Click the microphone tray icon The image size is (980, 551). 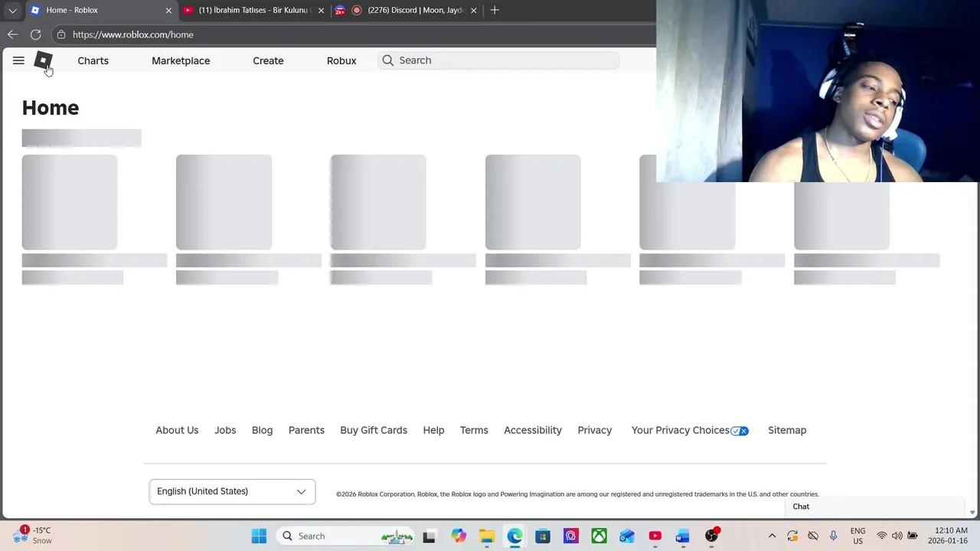pos(834,536)
